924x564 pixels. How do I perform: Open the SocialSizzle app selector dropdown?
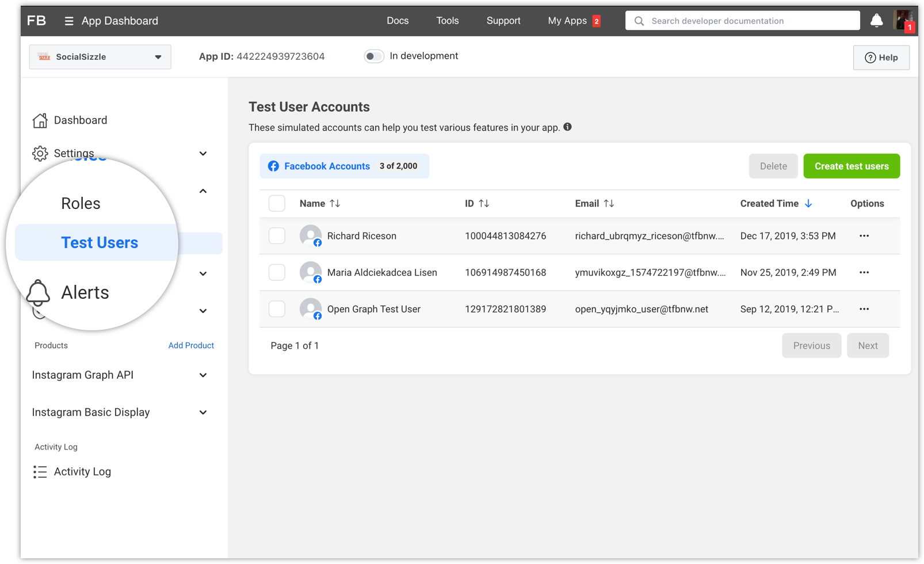pyautogui.click(x=100, y=57)
